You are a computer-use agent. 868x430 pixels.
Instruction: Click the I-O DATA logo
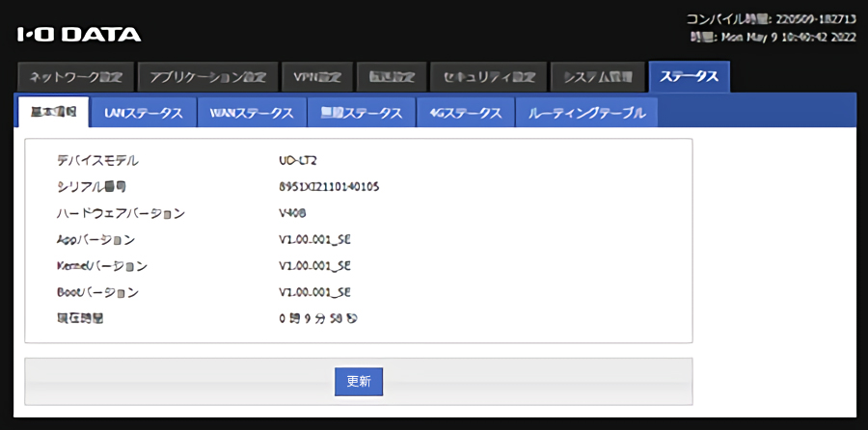pyautogui.click(x=79, y=35)
